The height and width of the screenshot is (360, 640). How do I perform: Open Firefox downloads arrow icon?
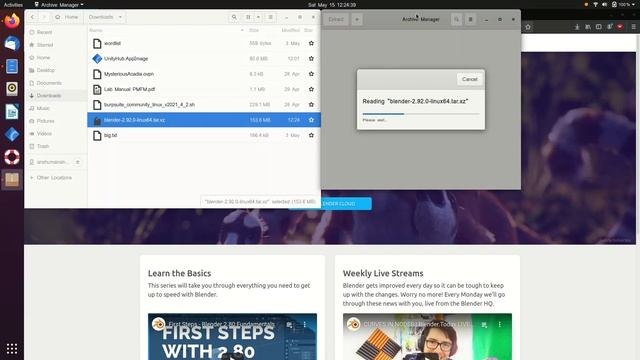pos(577,27)
